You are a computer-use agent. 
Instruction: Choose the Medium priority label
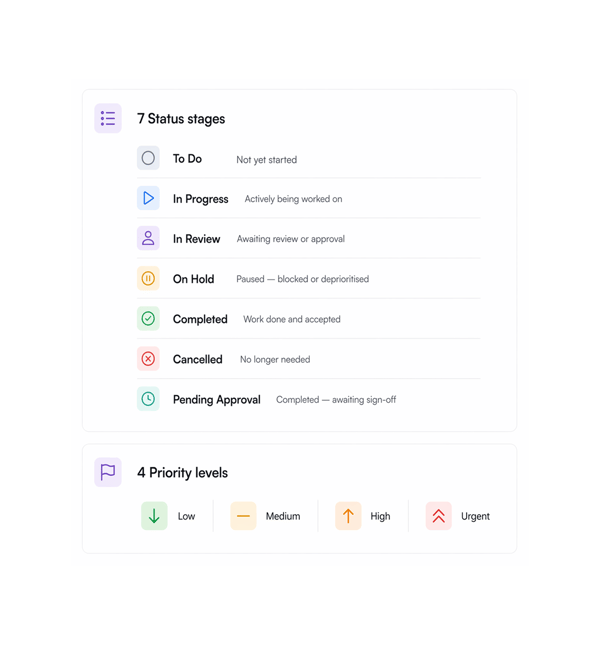click(283, 516)
